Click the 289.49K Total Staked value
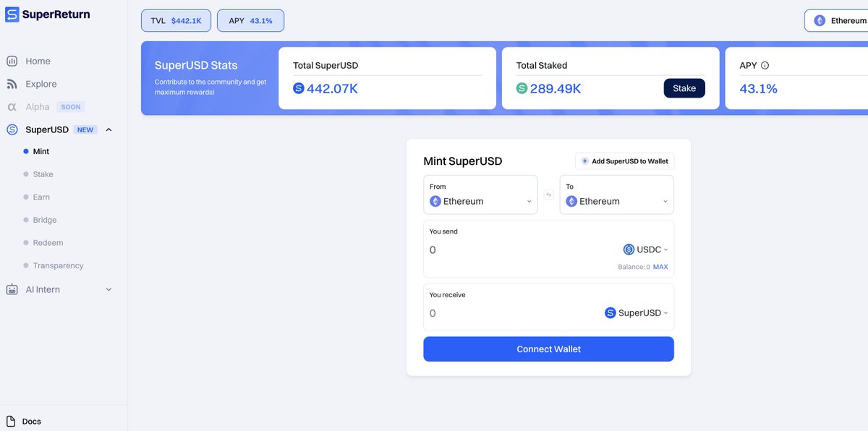 tap(556, 88)
